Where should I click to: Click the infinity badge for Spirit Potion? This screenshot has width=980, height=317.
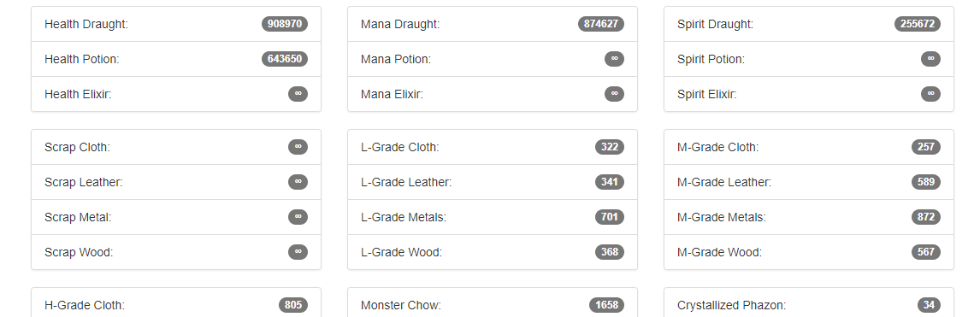(930, 59)
